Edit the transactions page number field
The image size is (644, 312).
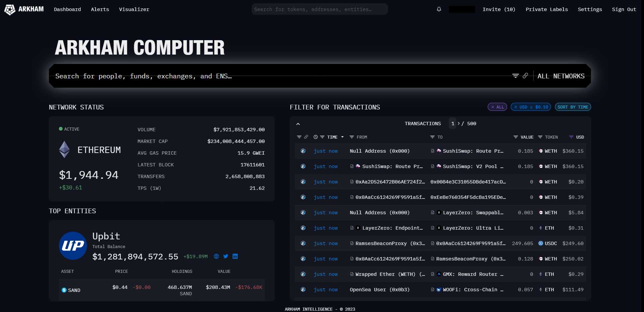[x=453, y=124]
